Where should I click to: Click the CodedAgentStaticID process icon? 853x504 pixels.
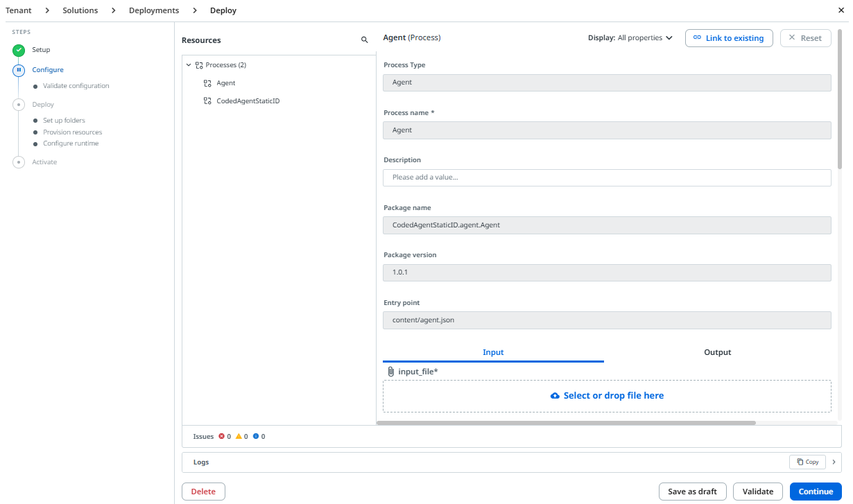pyautogui.click(x=207, y=101)
